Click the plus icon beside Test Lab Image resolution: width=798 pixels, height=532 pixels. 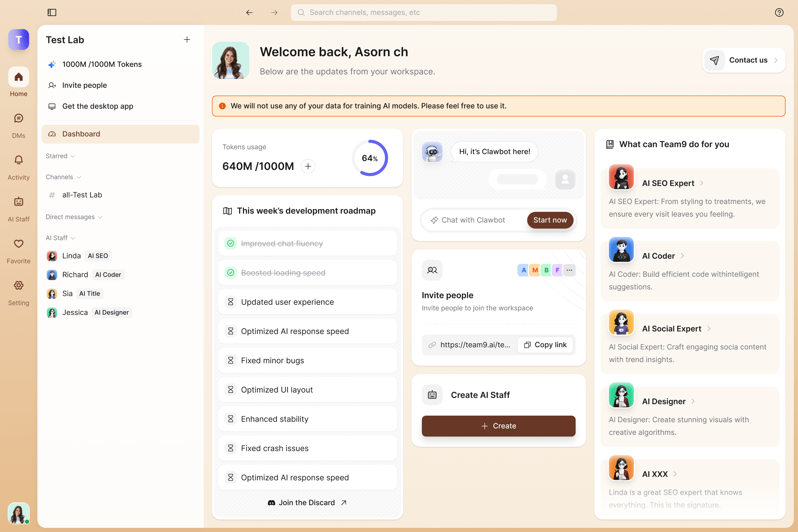pos(187,40)
